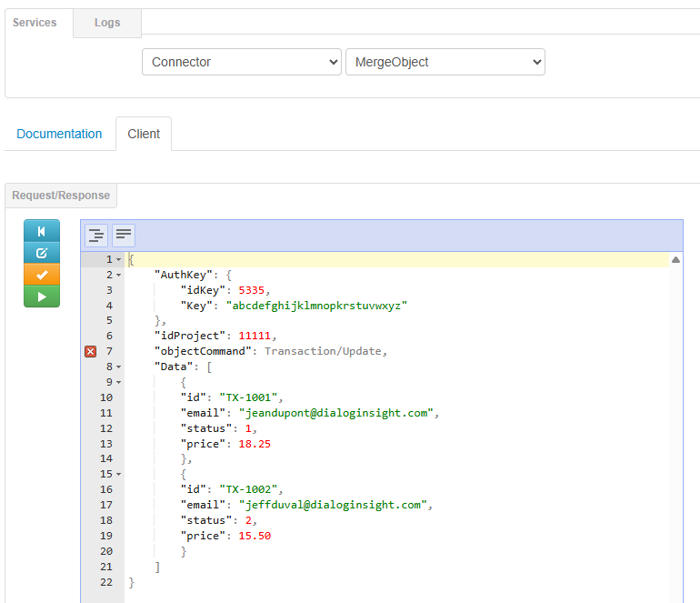Collapse the first data object line 9

click(118, 382)
